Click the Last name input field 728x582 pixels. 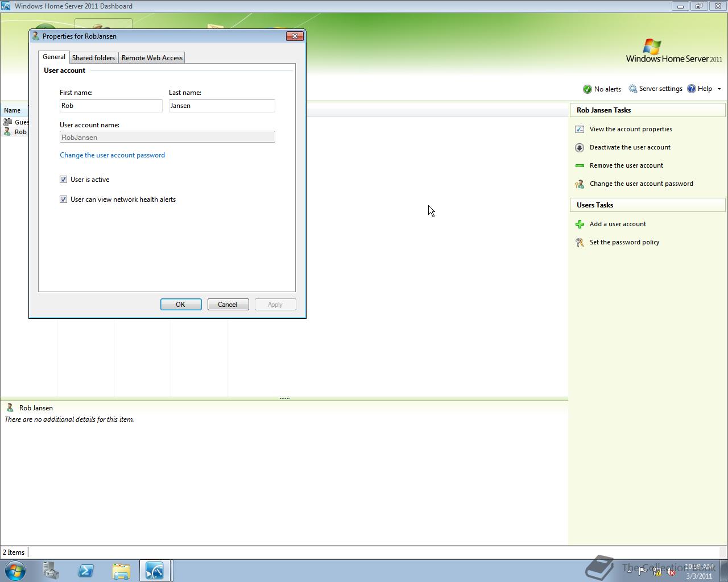(x=222, y=106)
